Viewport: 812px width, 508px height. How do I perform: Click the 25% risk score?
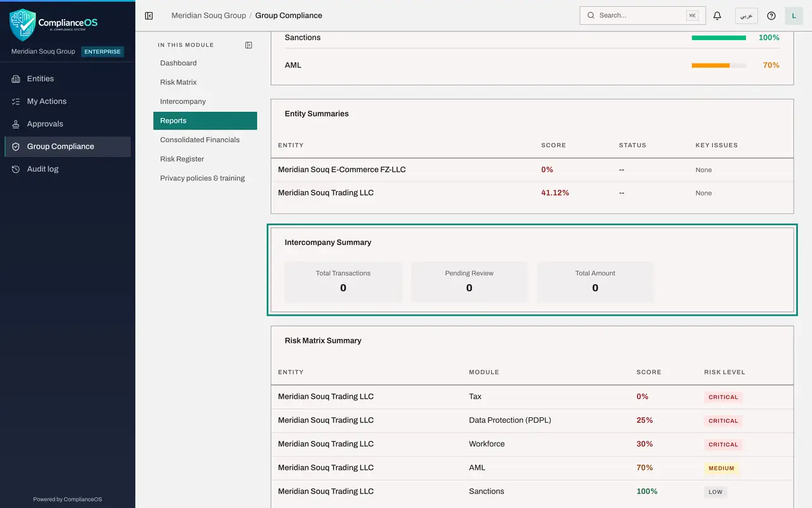645,420
